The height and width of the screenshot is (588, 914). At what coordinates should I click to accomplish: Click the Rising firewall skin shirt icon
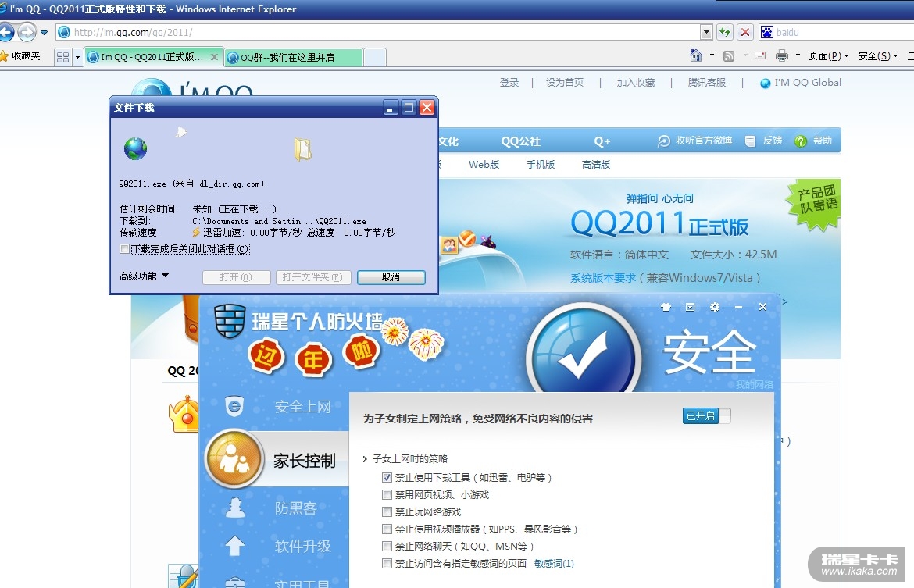(x=666, y=307)
